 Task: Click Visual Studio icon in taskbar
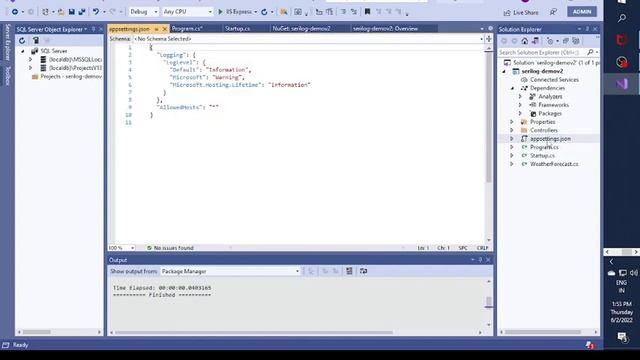(622, 84)
